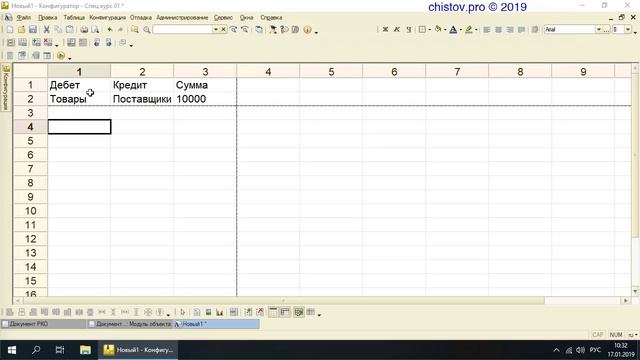The height and width of the screenshot is (360, 640).
Task: Click the text color A icon
Action: tap(453, 29)
